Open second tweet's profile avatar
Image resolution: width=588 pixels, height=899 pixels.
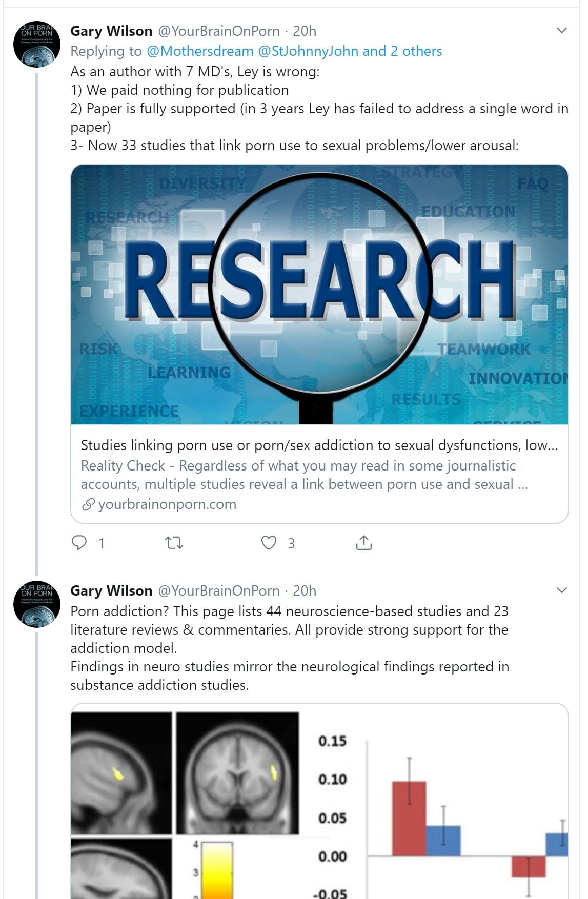37,604
